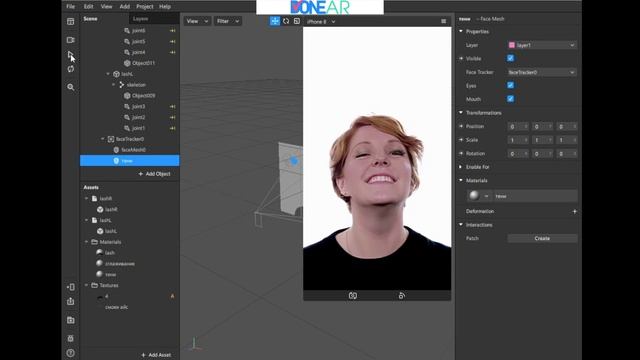Open the iPhone 8 device dropdown
Screen dimensions: 640x360
pos(321,22)
